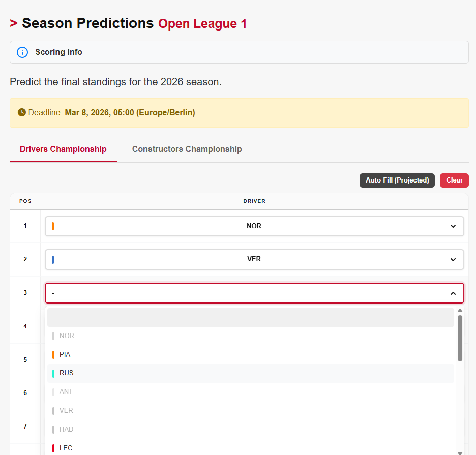Viewport: 476px width, 455px height.
Task: Click the red Clear button
Action: coord(454,180)
